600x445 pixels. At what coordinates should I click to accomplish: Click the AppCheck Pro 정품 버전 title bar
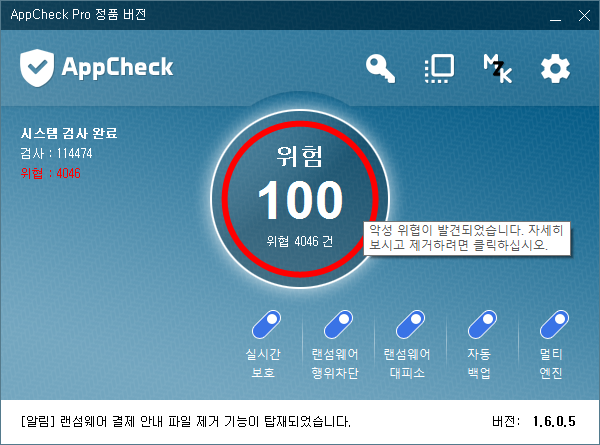click(250, 14)
